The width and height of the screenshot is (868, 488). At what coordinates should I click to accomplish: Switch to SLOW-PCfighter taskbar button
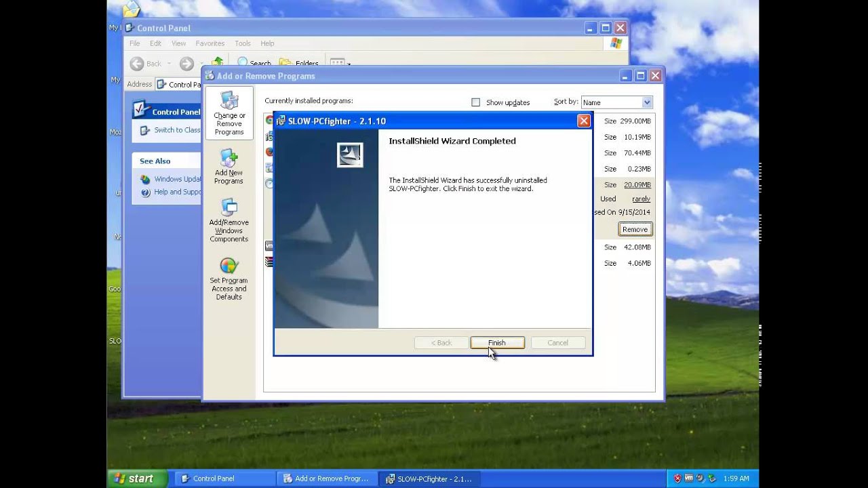click(x=429, y=479)
